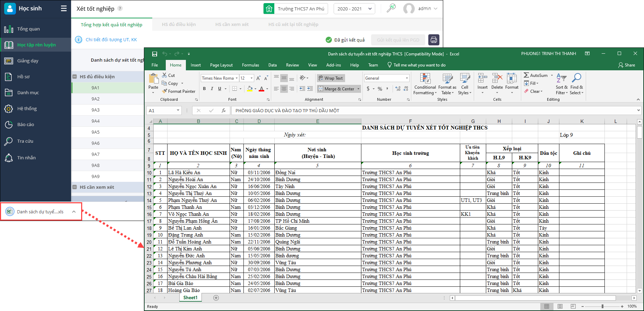Image resolution: width=644 pixels, height=311 pixels.
Task: Open the school year 2020 - 2021 dropdown
Action: coord(354,9)
